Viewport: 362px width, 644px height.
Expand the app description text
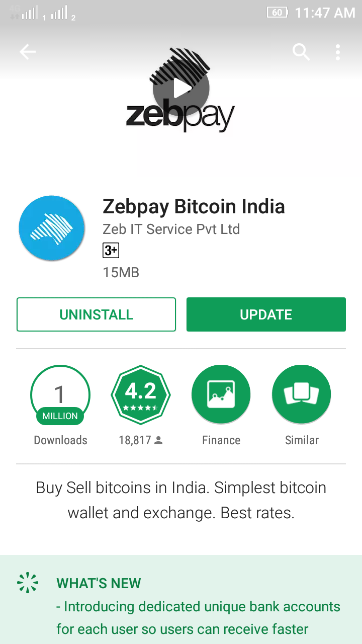[x=181, y=500]
